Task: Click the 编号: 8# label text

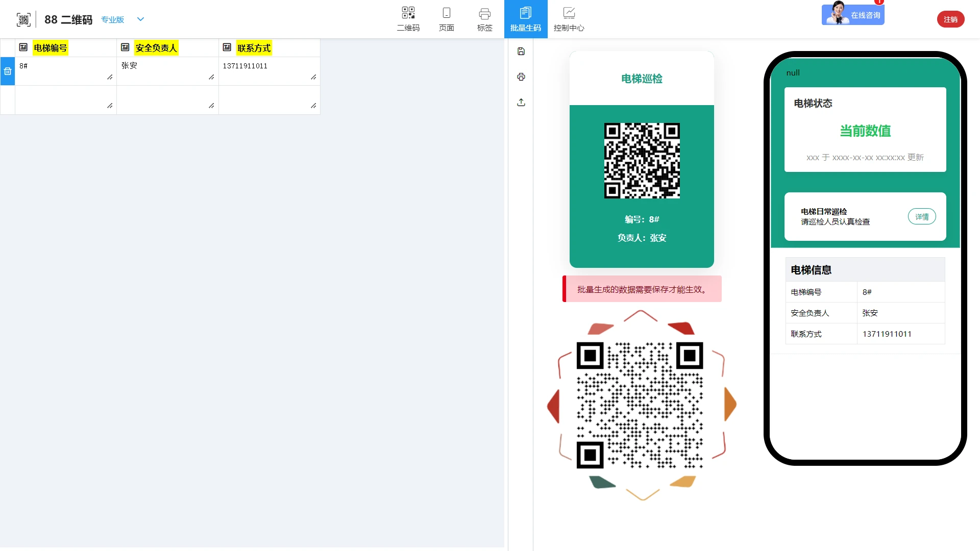Action: click(642, 219)
